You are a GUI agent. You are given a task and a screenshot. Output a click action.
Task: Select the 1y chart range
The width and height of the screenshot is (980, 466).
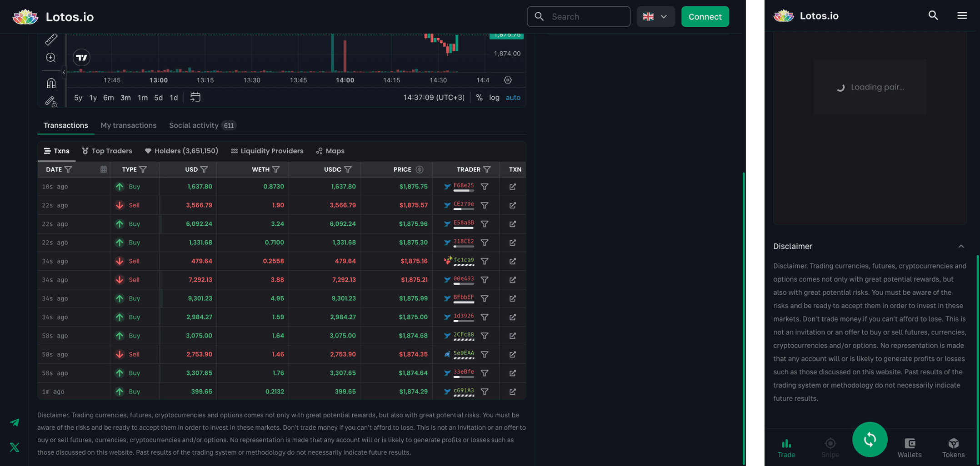point(93,98)
